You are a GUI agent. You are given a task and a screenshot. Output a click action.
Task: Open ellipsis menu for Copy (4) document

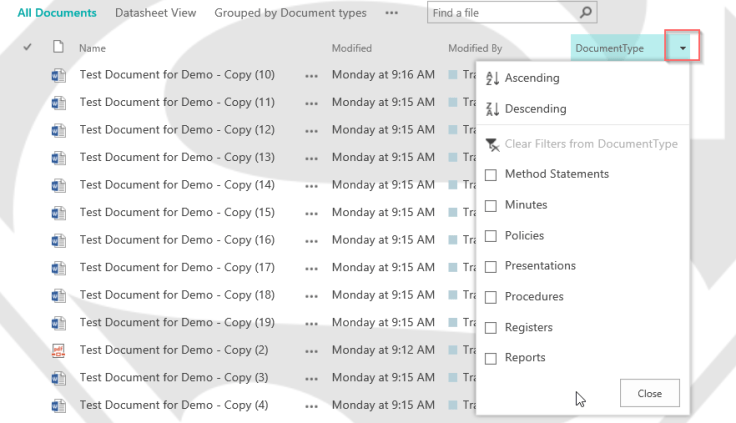[x=313, y=405]
